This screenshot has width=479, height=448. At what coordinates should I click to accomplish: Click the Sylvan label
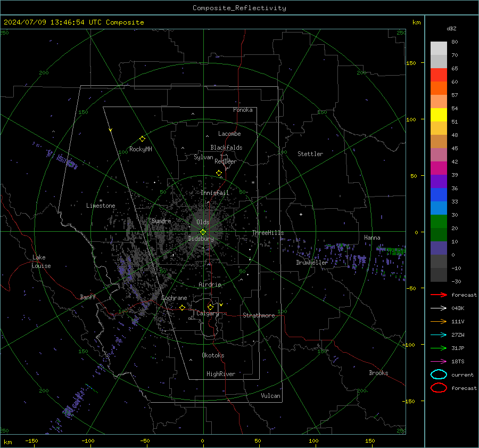click(203, 158)
